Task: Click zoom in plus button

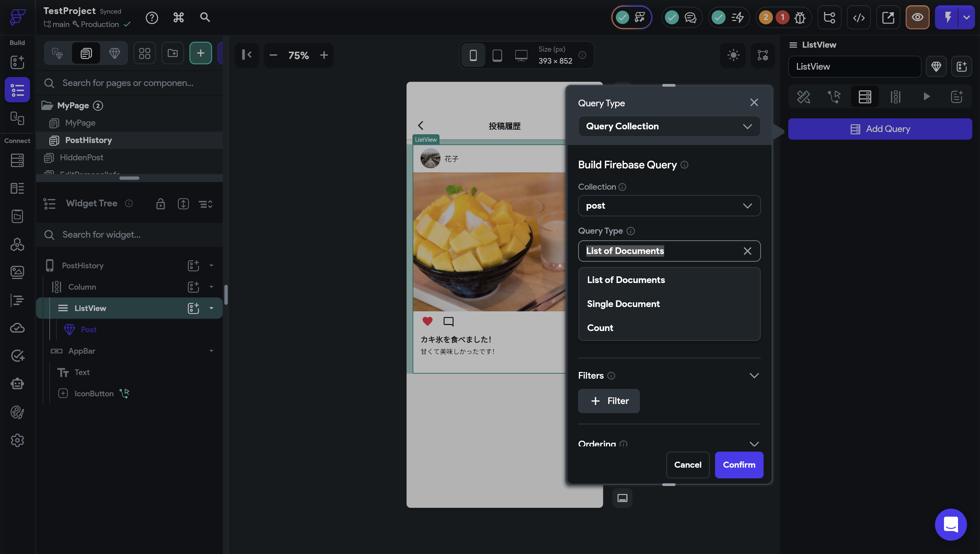Action: coord(324,55)
